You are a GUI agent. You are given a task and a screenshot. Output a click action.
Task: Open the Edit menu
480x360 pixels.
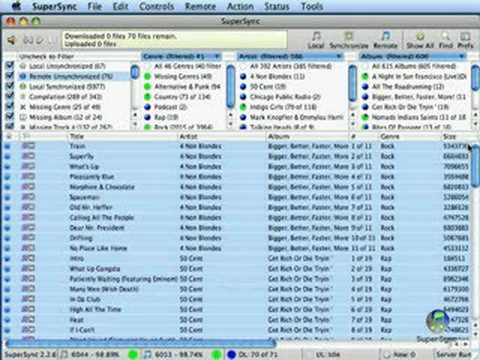(120, 6)
